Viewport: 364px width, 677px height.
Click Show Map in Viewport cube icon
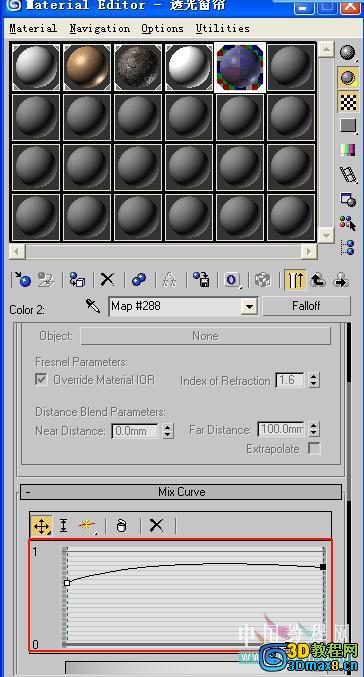(262, 280)
